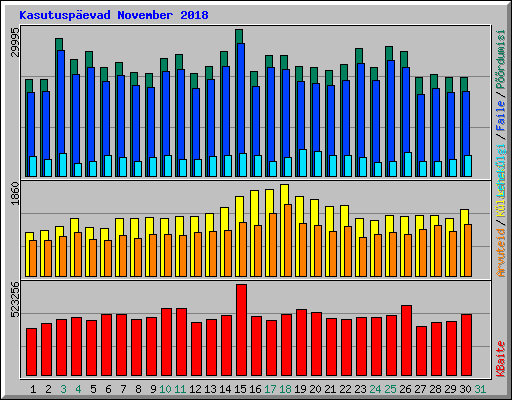Click the 523256 axis value label
The width and height of the screenshot is (512, 400).
tap(15, 300)
